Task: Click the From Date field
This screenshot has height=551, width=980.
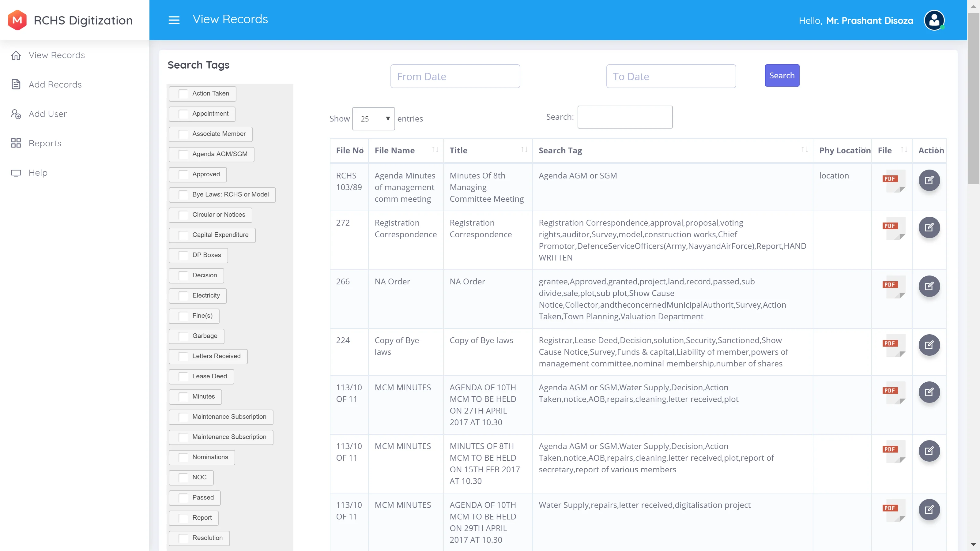Action: [455, 76]
